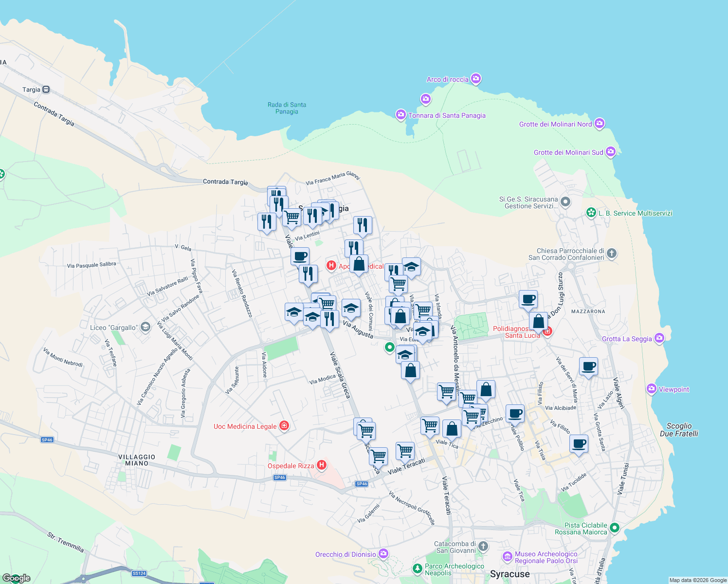
Task: Click the Targia train station icon
Action: [46, 90]
